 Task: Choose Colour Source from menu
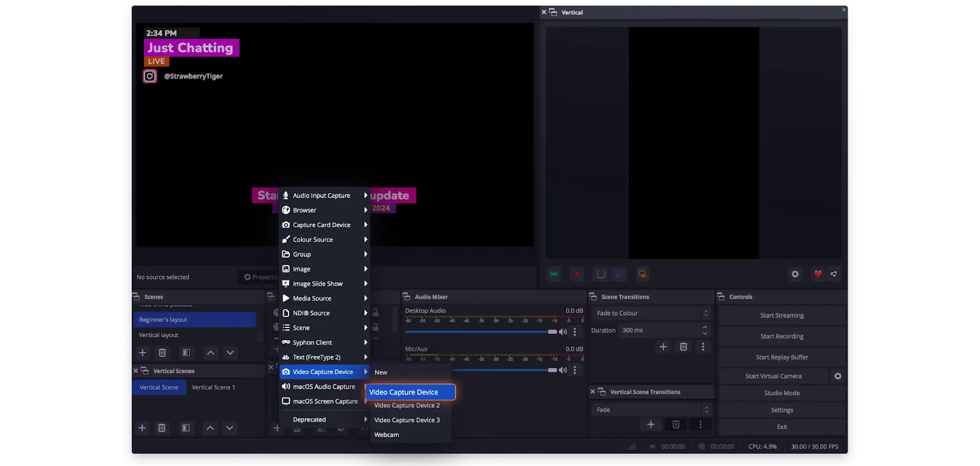[x=325, y=240]
